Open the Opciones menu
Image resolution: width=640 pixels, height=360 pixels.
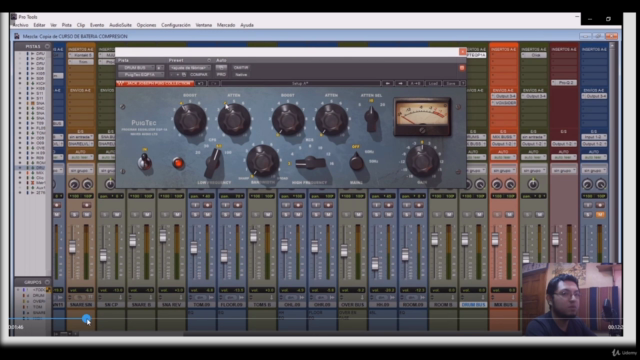(146, 25)
